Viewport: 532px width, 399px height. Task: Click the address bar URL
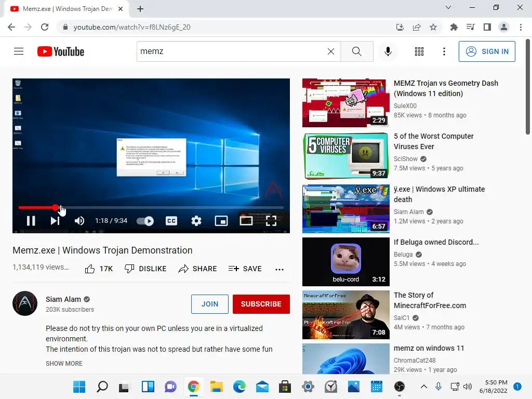[131, 27]
